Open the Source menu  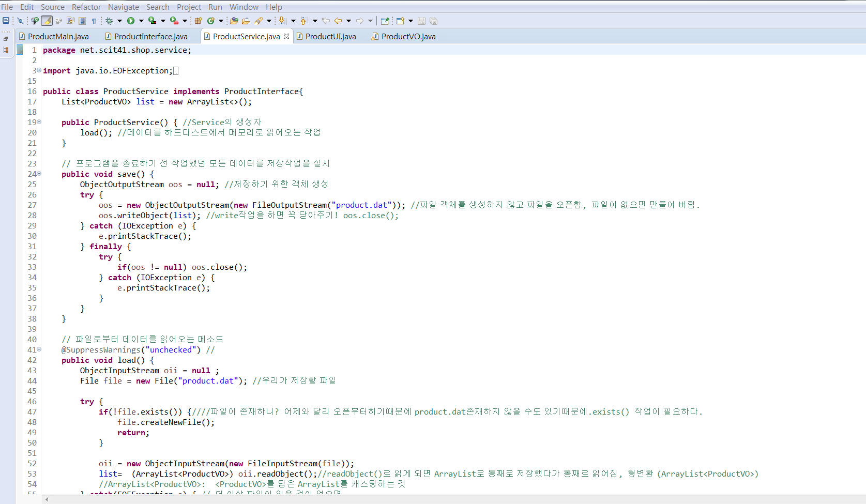(53, 7)
